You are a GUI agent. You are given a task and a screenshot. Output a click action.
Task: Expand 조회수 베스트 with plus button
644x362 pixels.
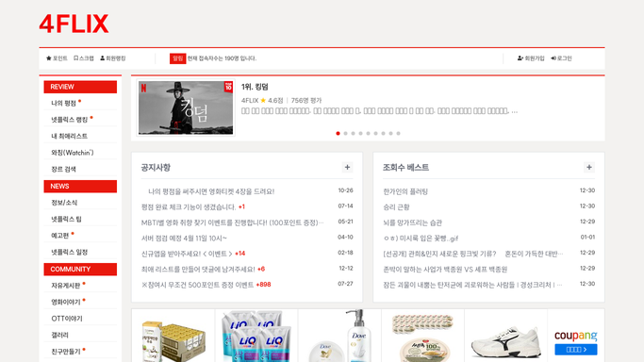(x=589, y=167)
